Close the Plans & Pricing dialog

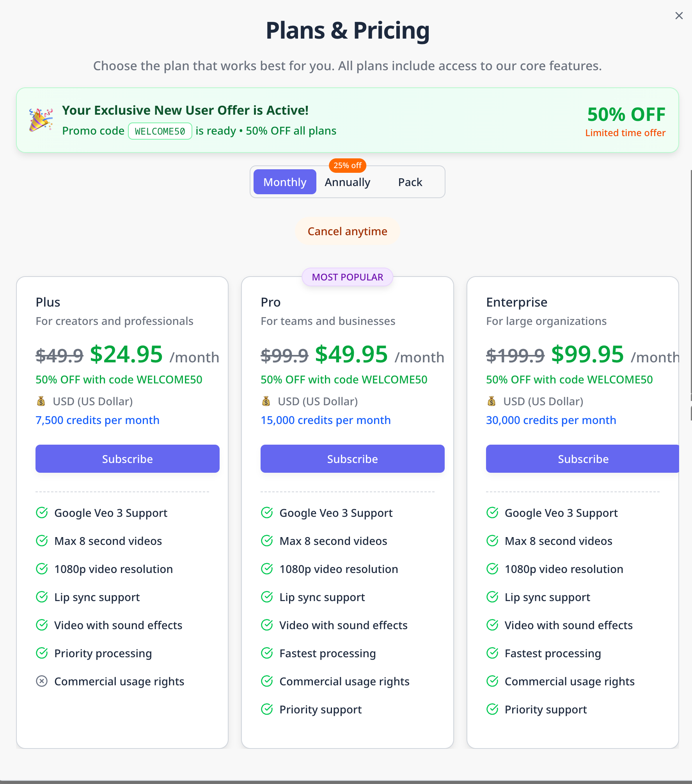679,16
